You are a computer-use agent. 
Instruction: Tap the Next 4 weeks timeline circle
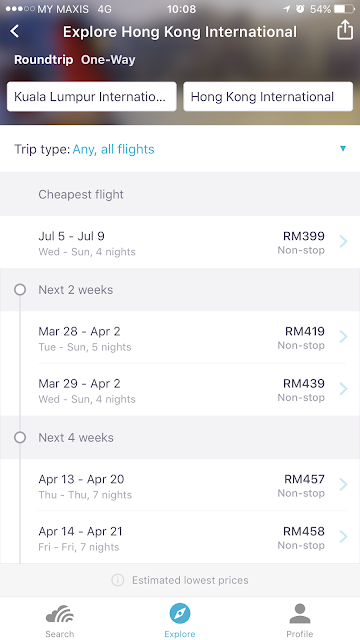(20, 438)
